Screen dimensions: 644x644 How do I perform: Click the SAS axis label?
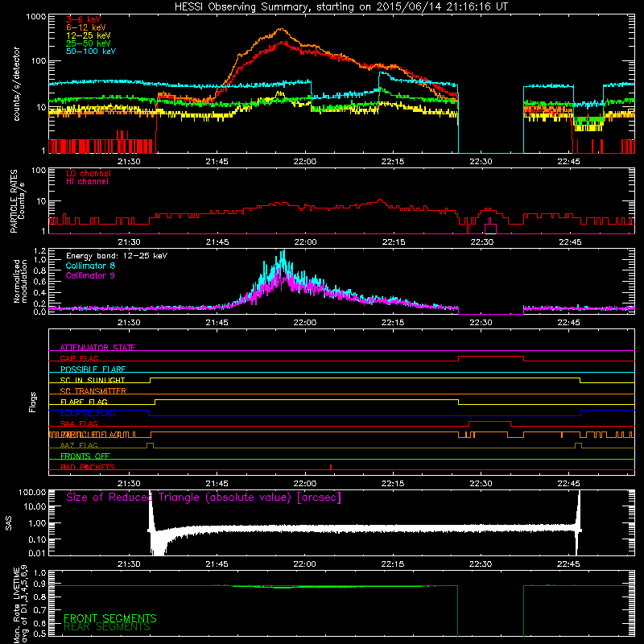(x=9, y=523)
